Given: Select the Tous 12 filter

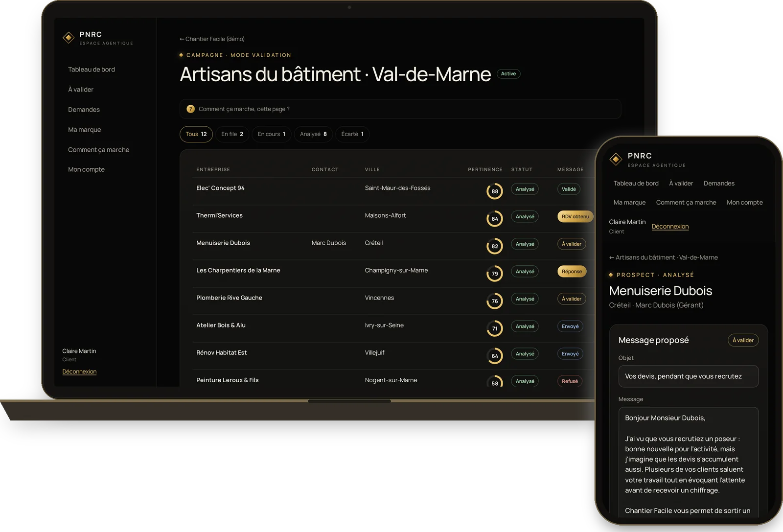Looking at the screenshot, I should (196, 134).
